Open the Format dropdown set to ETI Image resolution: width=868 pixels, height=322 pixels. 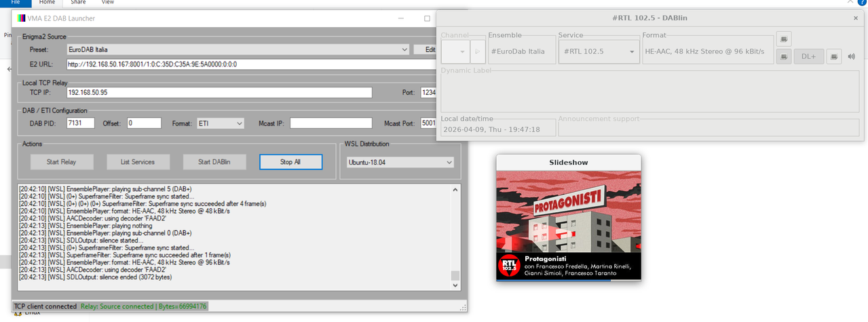220,123
